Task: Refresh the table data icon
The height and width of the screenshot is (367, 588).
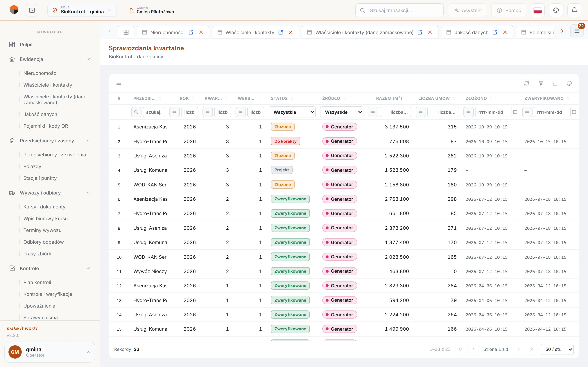Action: click(x=526, y=83)
